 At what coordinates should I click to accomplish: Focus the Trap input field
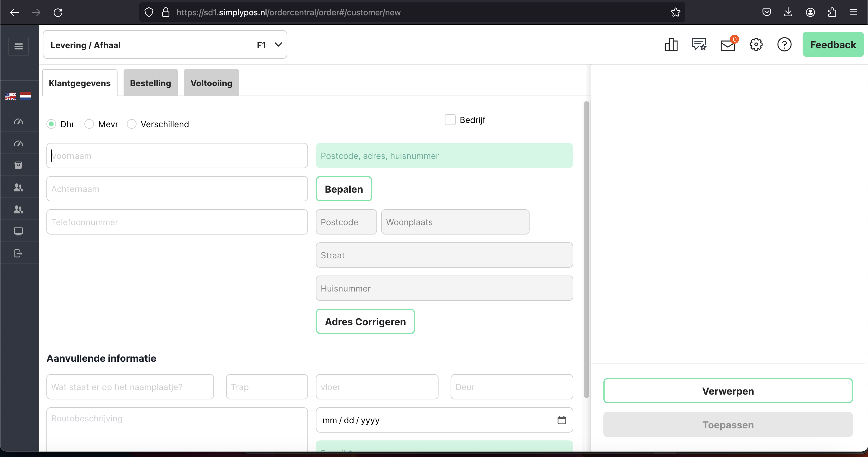267,387
